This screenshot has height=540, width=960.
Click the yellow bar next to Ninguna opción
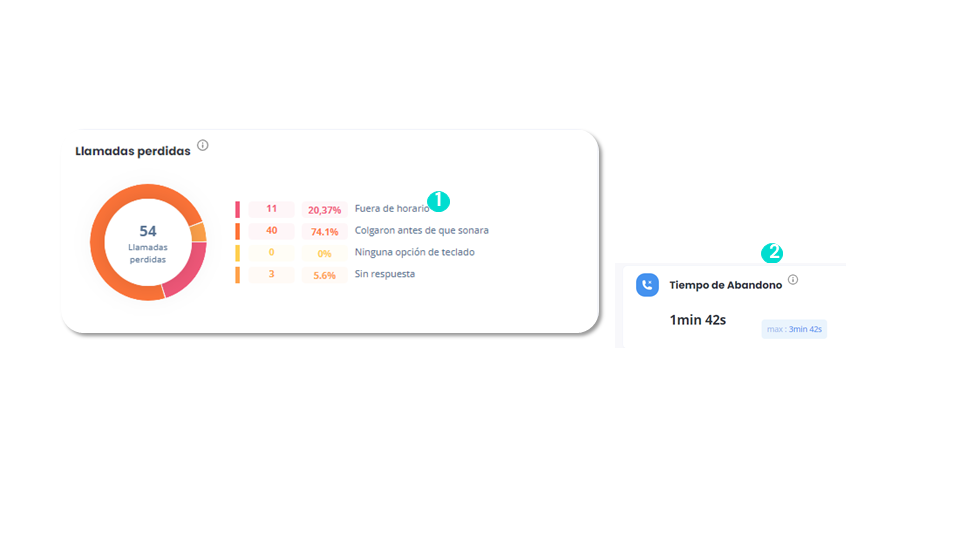(x=238, y=253)
